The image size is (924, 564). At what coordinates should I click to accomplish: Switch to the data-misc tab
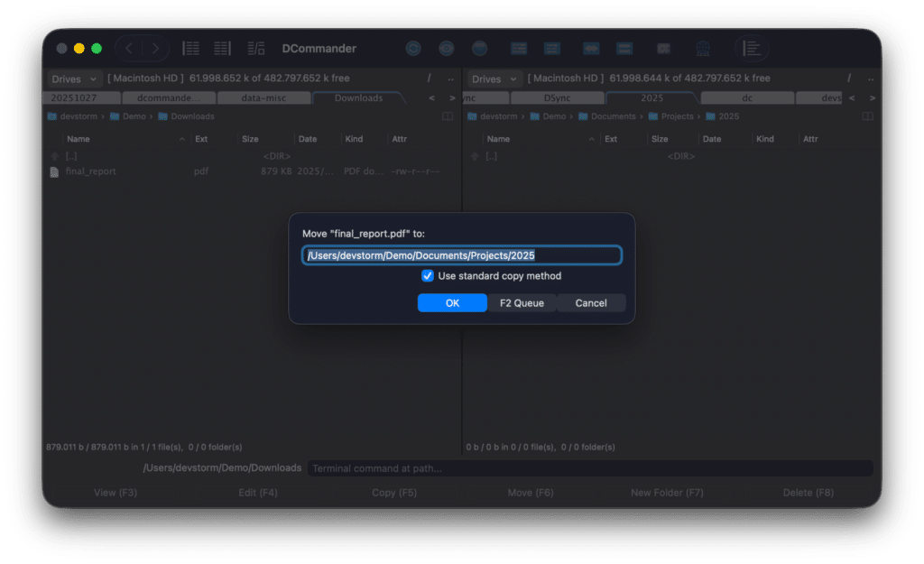[263, 97]
